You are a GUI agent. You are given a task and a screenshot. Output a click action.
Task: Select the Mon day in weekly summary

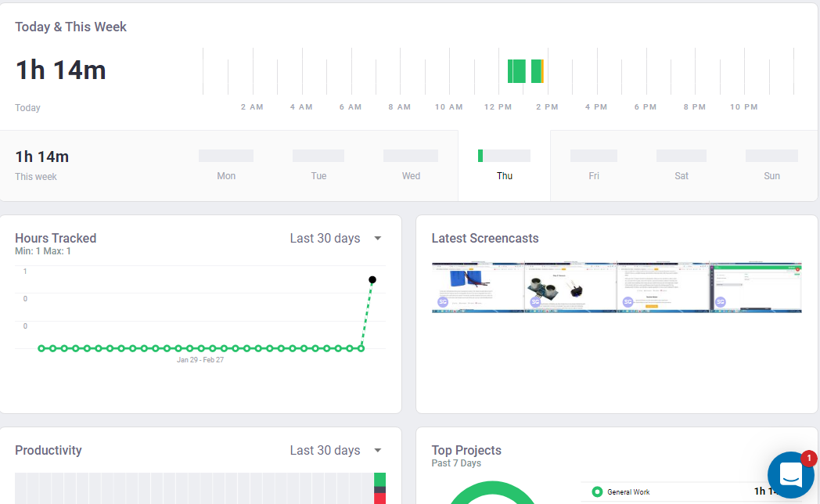point(226,165)
